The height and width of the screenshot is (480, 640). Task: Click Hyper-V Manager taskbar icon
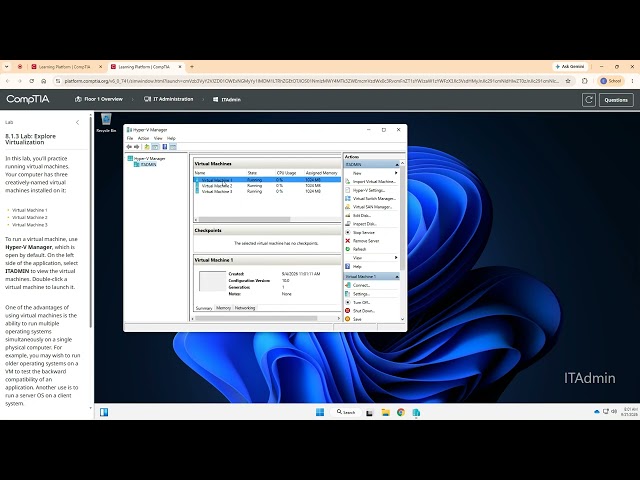click(x=416, y=412)
